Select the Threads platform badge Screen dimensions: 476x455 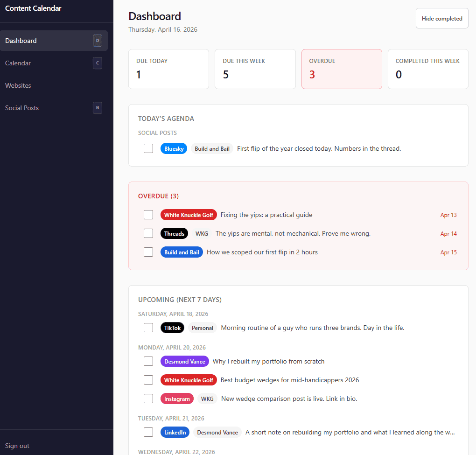tap(174, 233)
